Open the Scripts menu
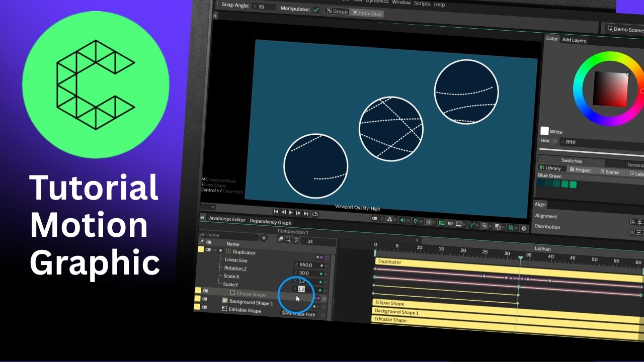The image size is (644, 362). pos(422,4)
